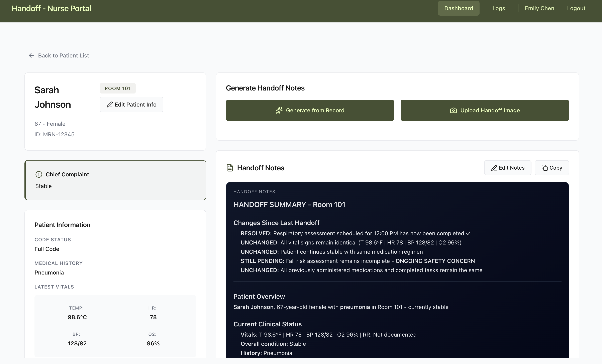Click the alert icon beside Chief Complaint
The width and height of the screenshot is (602, 364).
(39, 174)
